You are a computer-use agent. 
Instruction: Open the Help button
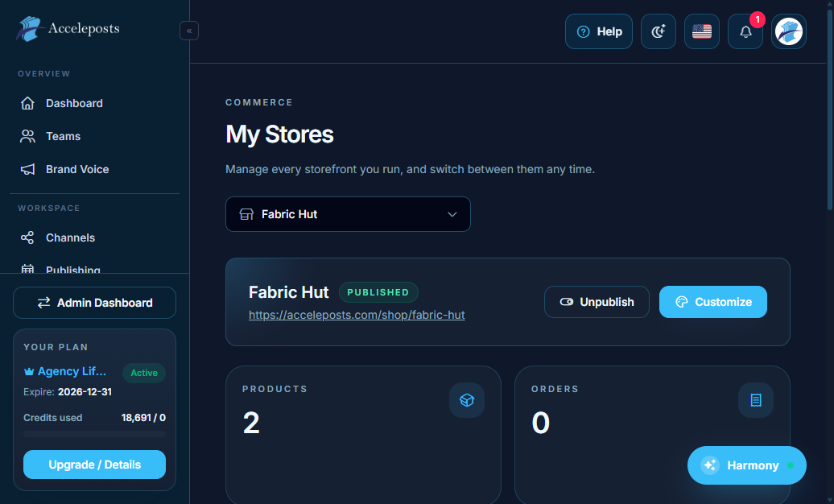coord(599,31)
